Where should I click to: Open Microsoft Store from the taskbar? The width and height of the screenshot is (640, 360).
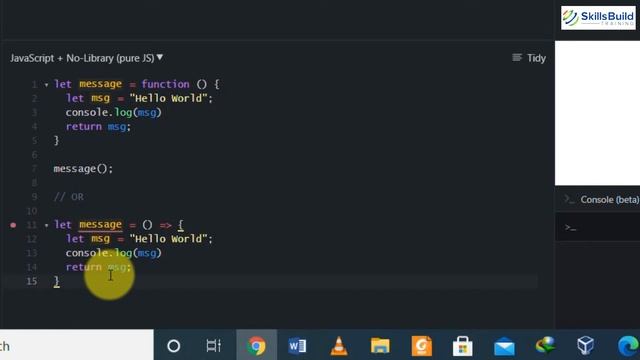[462, 346]
